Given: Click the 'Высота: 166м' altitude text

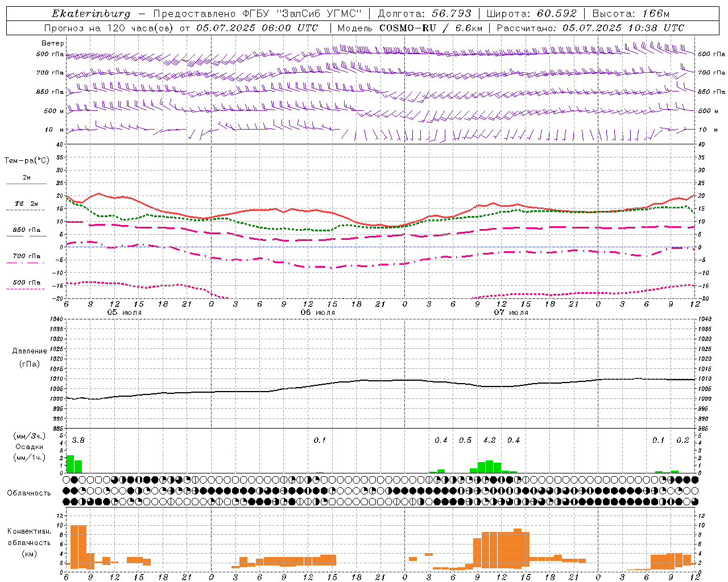Looking at the screenshot, I should click(631, 14).
